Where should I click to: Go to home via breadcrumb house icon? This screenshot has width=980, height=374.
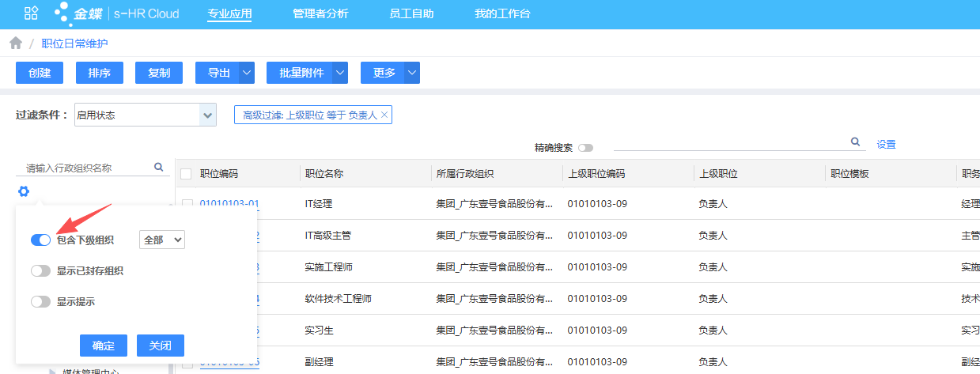16,43
